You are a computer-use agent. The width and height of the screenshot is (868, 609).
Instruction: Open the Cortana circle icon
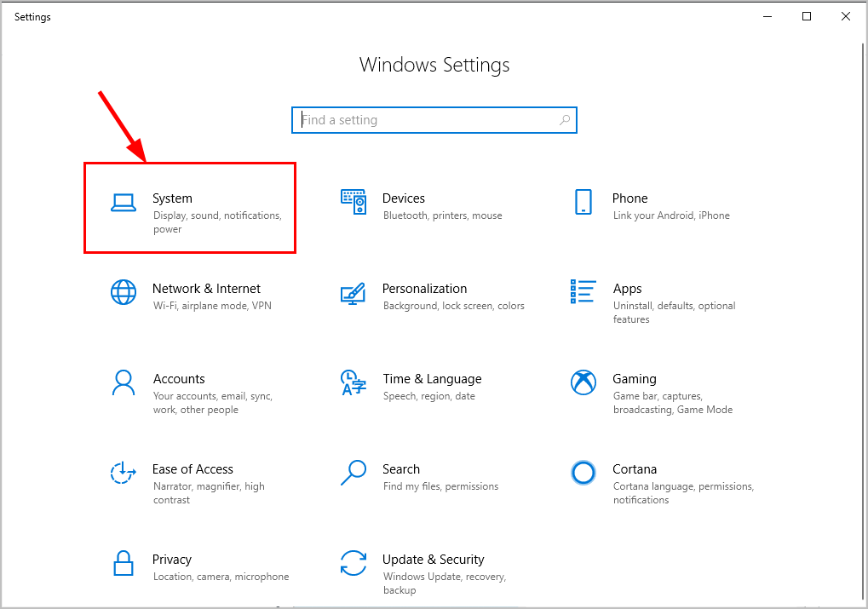point(583,473)
